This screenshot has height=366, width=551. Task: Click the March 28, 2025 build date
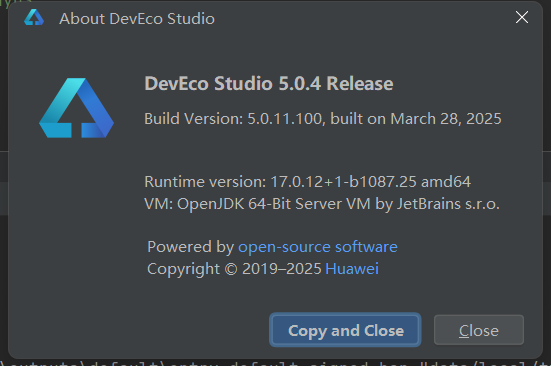[x=446, y=119]
